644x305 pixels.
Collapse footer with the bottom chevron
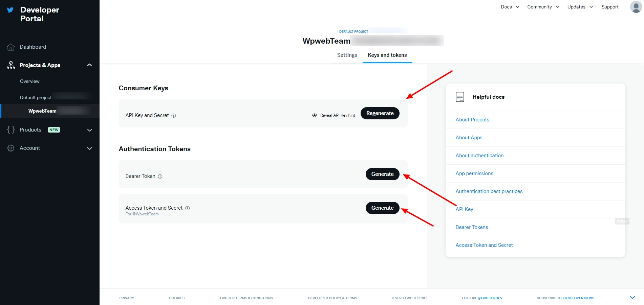point(632,298)
